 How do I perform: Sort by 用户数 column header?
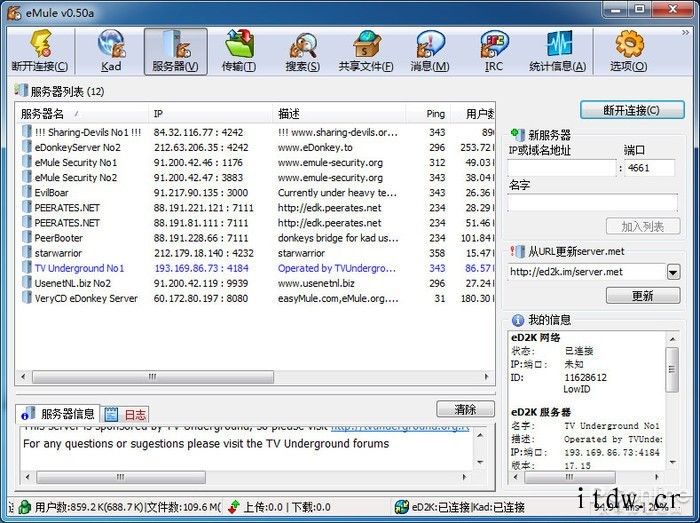473,114
